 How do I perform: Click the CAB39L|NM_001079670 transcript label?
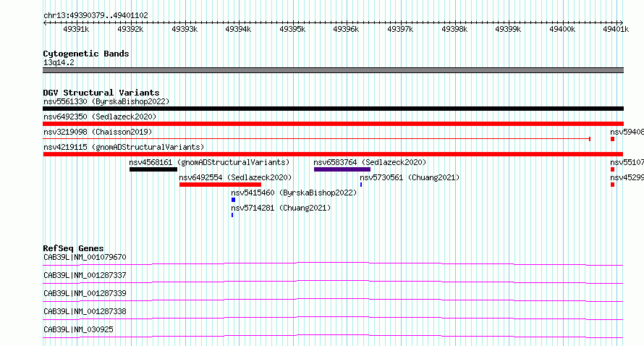coord(85,257)
